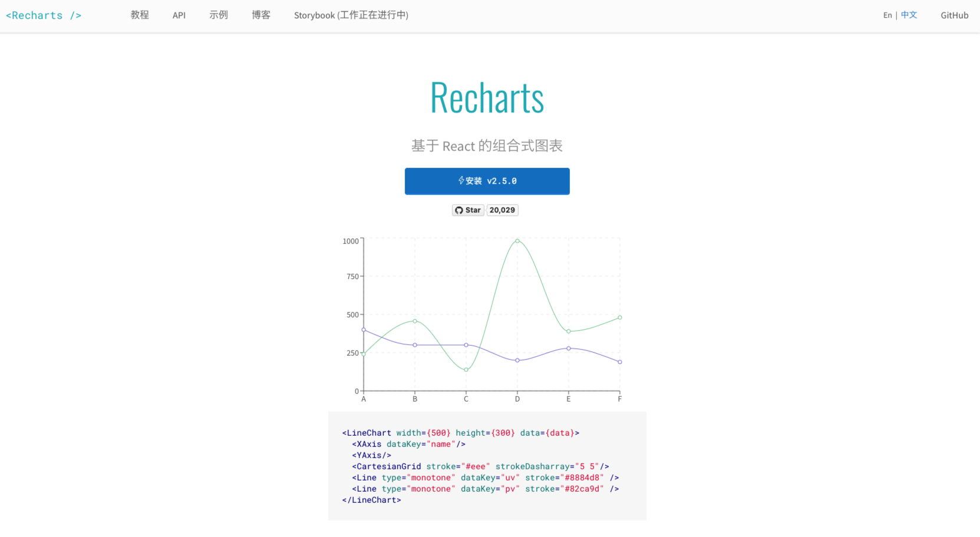Click the Recharts heading title

click(x=487, y=98)
